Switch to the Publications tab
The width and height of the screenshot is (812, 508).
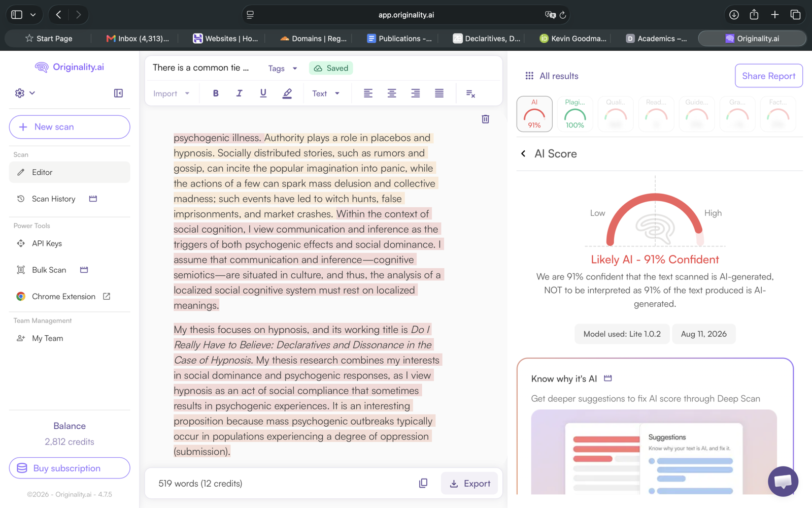point(399,39)
